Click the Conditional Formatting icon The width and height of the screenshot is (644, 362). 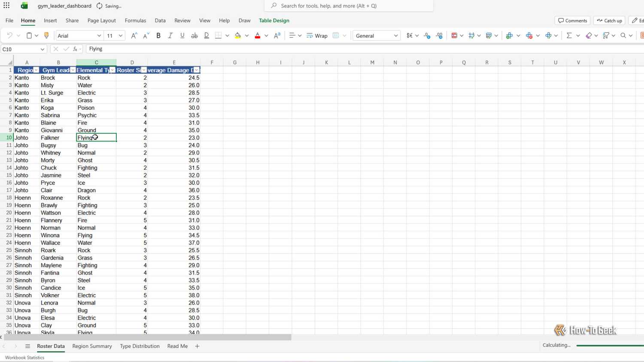coord(454,36)
